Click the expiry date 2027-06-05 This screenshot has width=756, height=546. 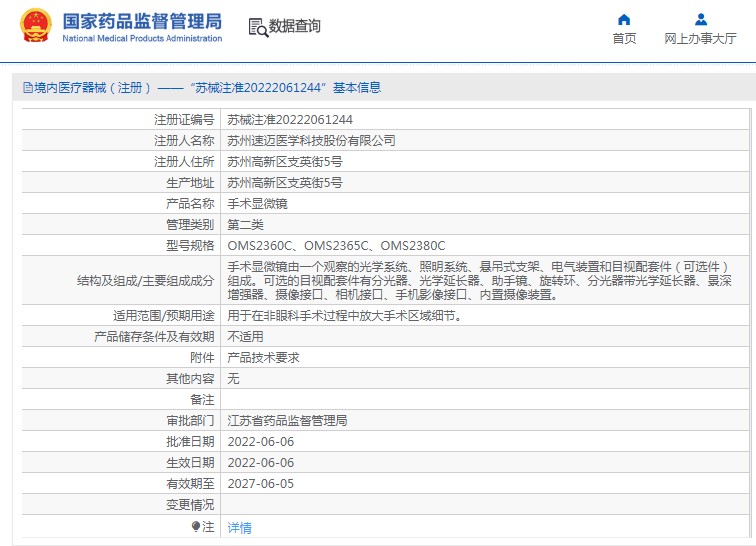(x=261, y=484)
